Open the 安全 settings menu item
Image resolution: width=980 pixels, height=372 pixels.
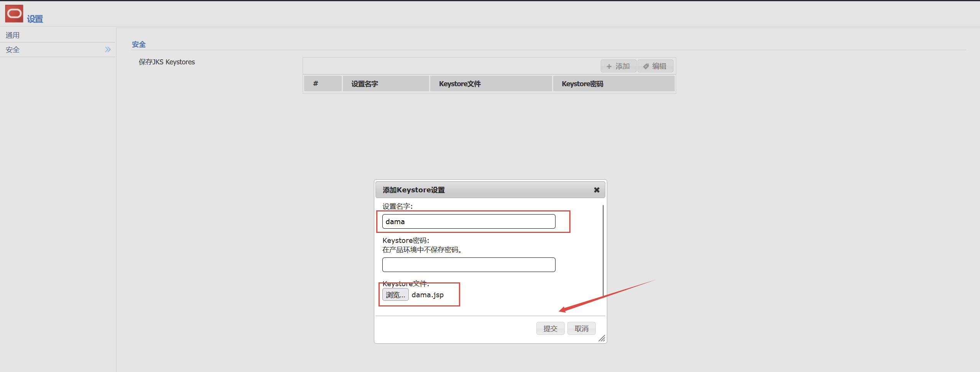click(57, 50)
